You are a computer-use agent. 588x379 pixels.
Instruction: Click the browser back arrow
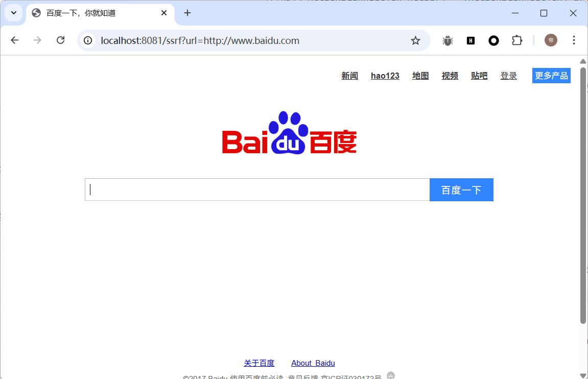14,40
